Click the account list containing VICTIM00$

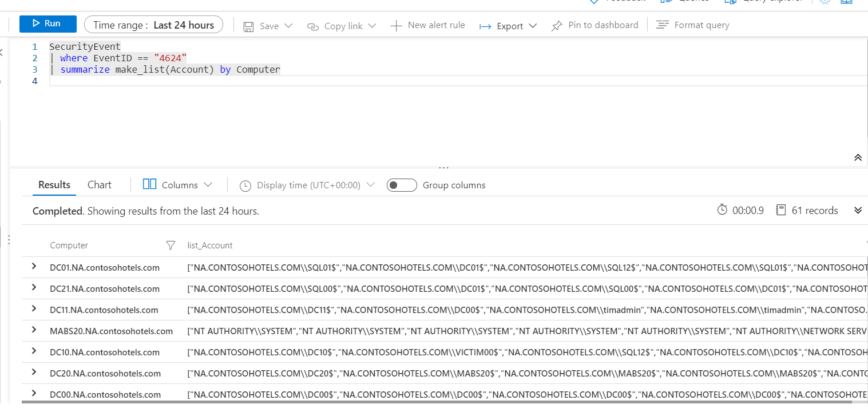click(527, 352)
